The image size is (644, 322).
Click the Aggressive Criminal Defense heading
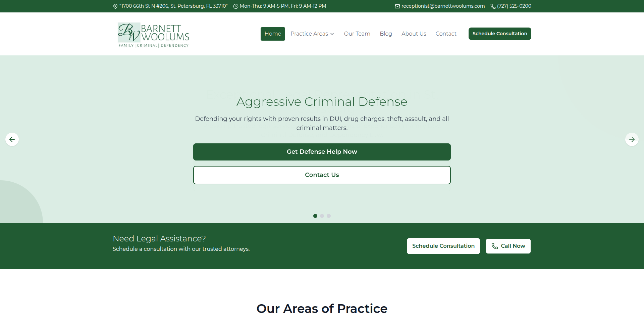click(322, 101)
